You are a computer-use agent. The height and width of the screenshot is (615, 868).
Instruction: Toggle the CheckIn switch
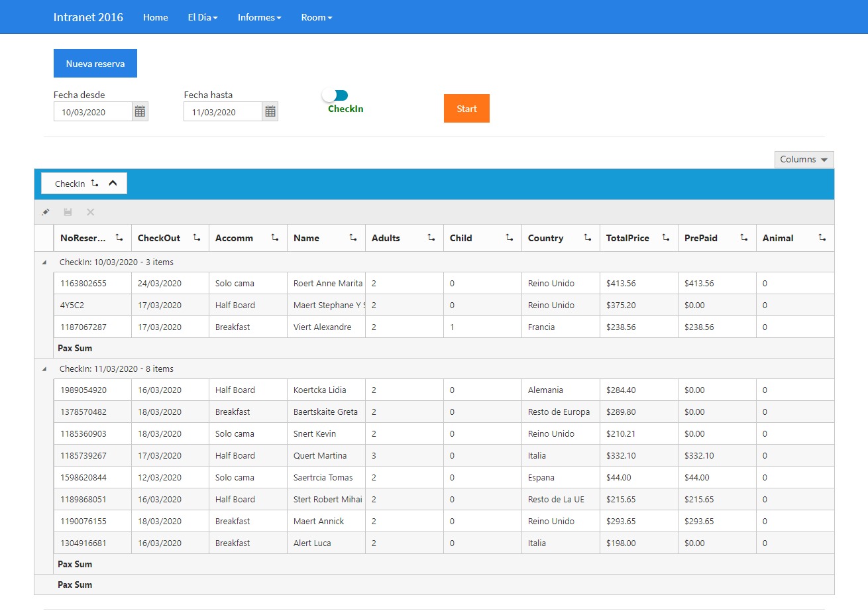pyautogui.click(x=335, y=96)
